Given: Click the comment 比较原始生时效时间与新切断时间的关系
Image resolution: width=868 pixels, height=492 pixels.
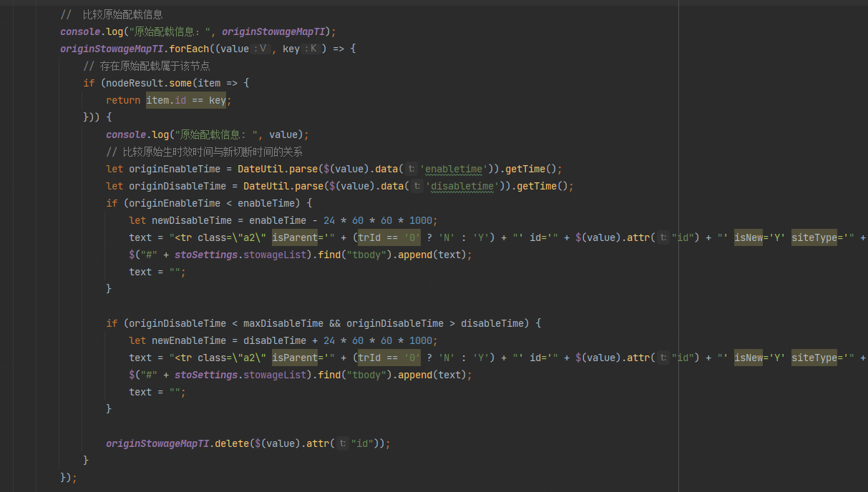Looking at the screenshot, I should tap(212, 152).
